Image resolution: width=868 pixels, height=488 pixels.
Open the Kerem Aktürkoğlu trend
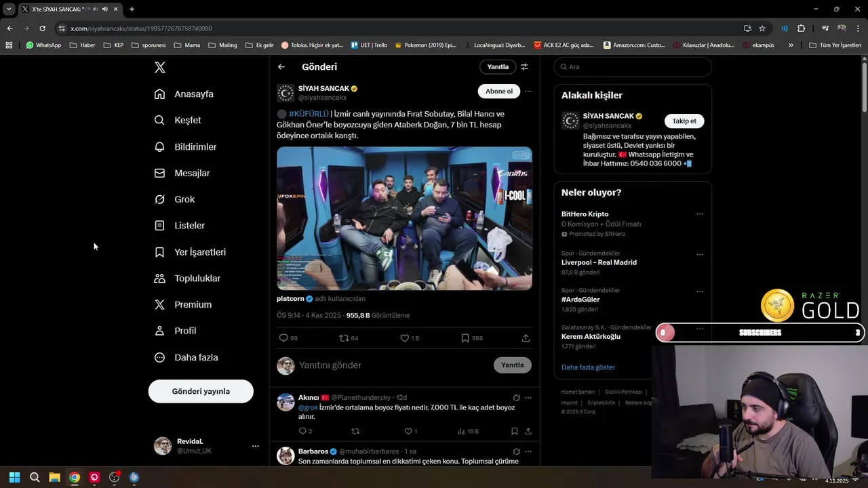coord(591,337)
